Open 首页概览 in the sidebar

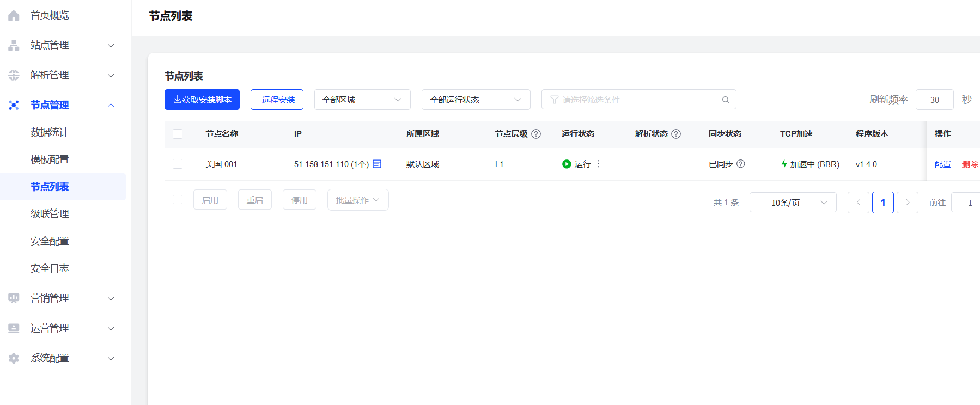50,15
